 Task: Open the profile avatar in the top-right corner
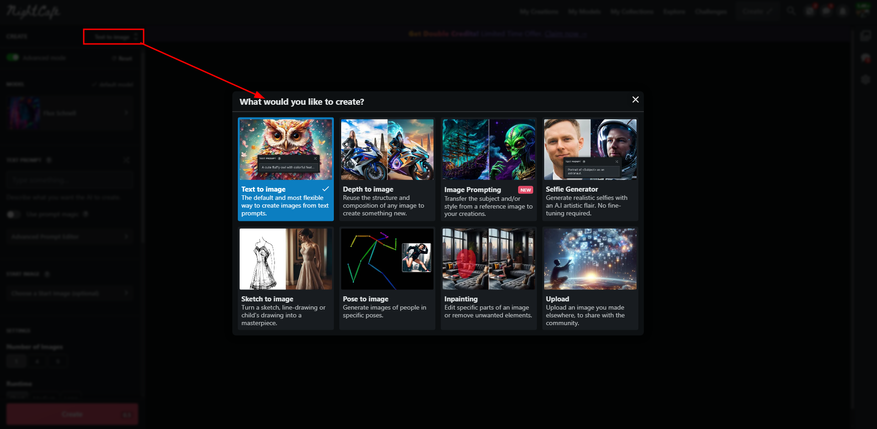(x=862, y=11)
